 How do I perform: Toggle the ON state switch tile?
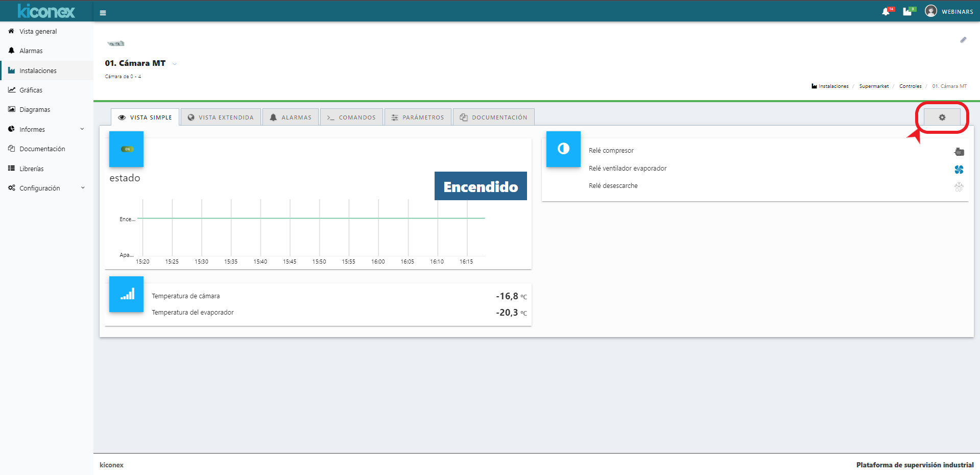click(x=127, y=149)
